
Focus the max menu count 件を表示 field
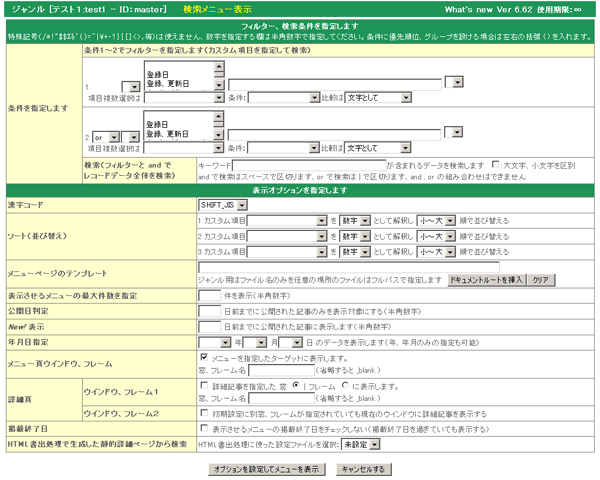coord(209,296)
